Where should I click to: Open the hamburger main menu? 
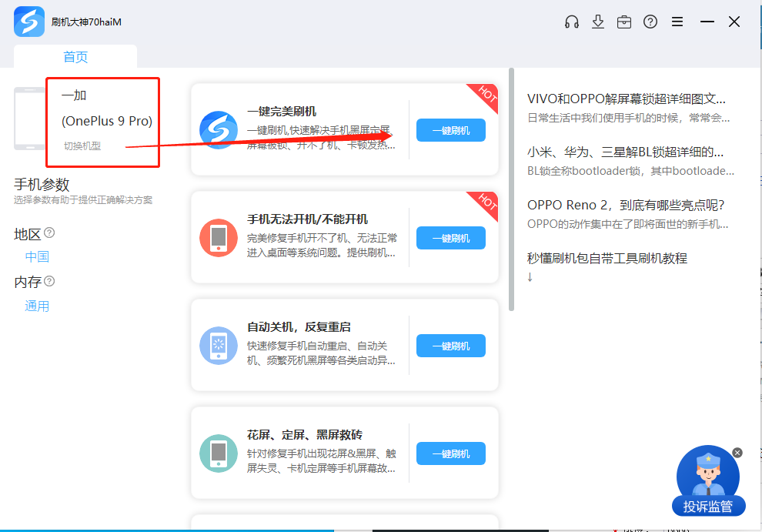point(677,22)
